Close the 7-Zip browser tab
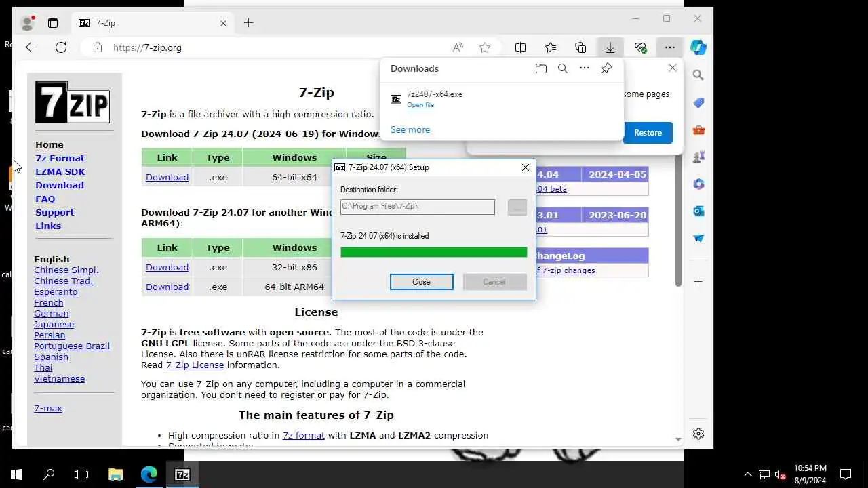Screen dimensions: 868x488 tap(223, 23)
